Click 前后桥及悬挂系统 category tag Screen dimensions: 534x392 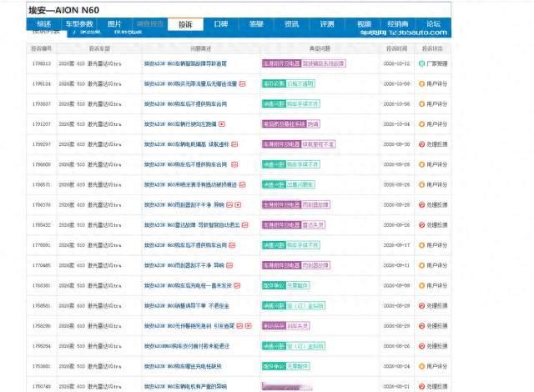pyautogui.click(x=284, y=124)
